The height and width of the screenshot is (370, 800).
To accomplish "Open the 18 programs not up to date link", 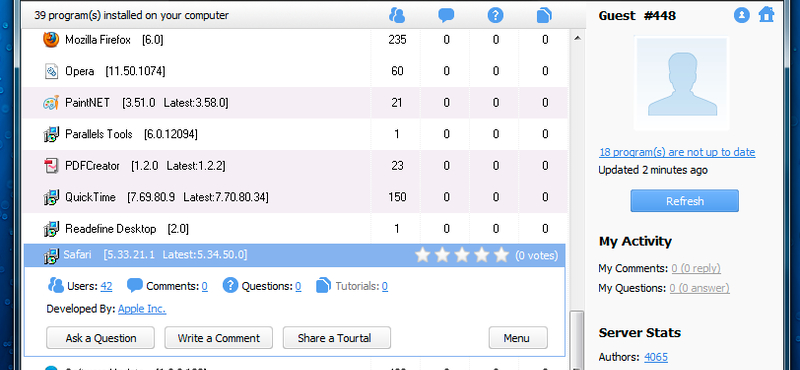I will (x=677, y=152).
